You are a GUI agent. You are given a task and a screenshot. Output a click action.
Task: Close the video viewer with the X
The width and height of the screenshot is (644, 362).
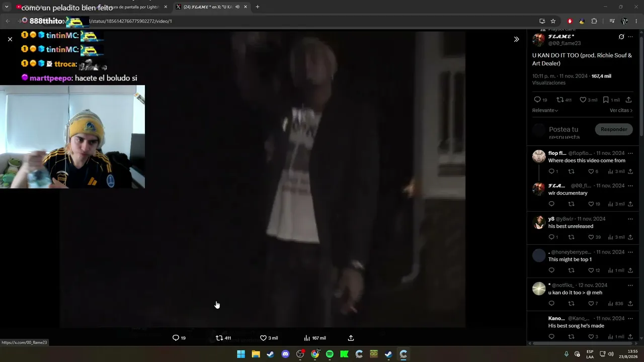[x=10, y=39]
